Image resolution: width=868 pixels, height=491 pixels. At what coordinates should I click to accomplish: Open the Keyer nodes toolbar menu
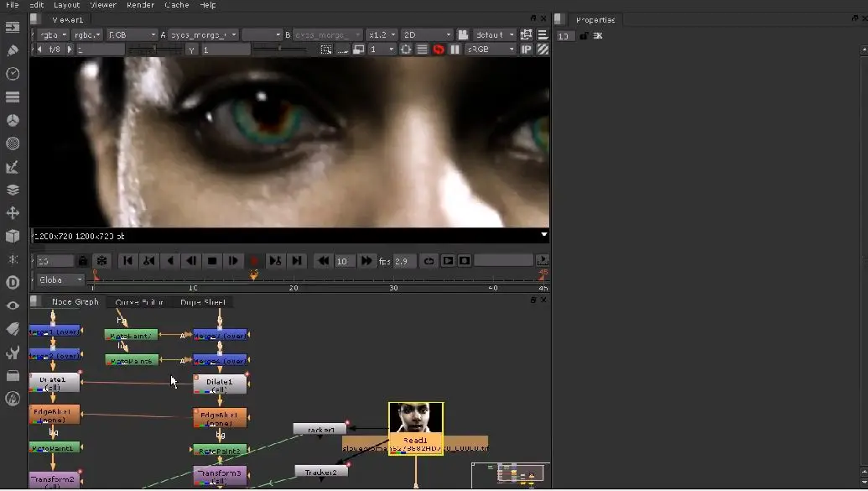tap(13, 167)
